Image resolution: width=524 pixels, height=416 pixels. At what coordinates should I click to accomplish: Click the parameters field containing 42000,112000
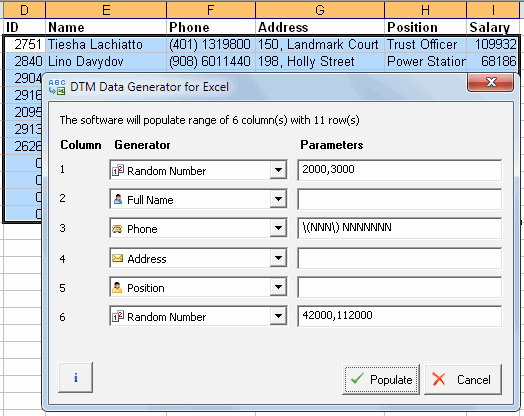(x=399, y=316)
